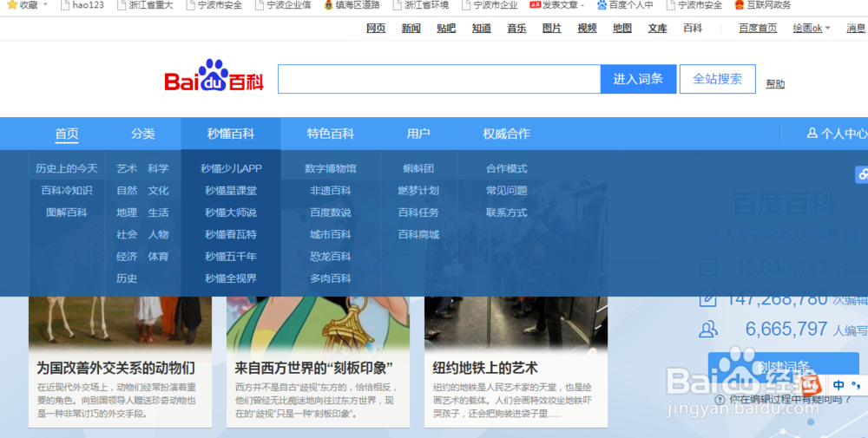The width and height of the screenshot is (868, 438).
Task: Choose the 人物 category
Action: coord(158,234)
